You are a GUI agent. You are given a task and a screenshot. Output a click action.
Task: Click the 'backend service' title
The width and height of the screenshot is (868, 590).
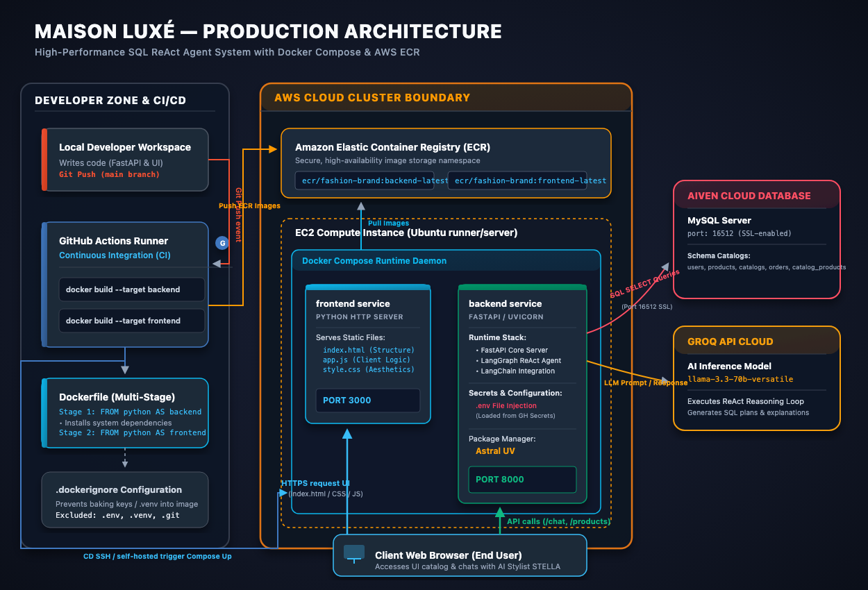505,303
